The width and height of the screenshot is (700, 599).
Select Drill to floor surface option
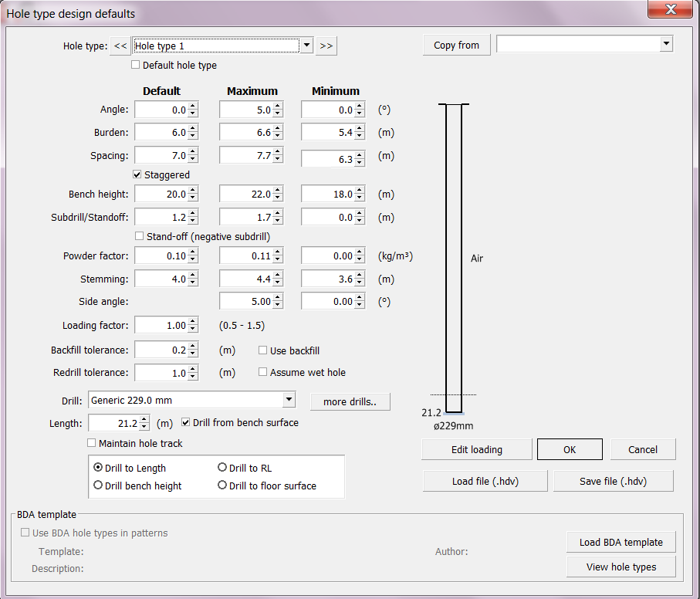221,486
